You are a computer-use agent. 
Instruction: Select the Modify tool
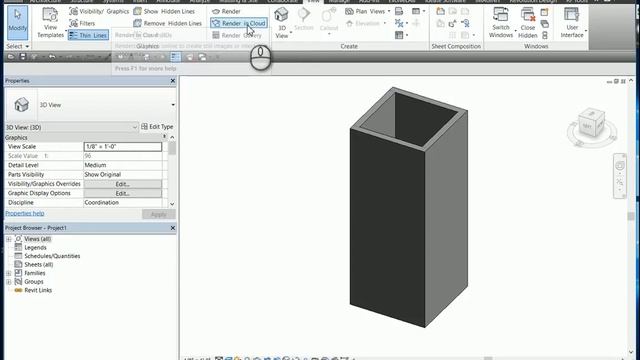18,22
